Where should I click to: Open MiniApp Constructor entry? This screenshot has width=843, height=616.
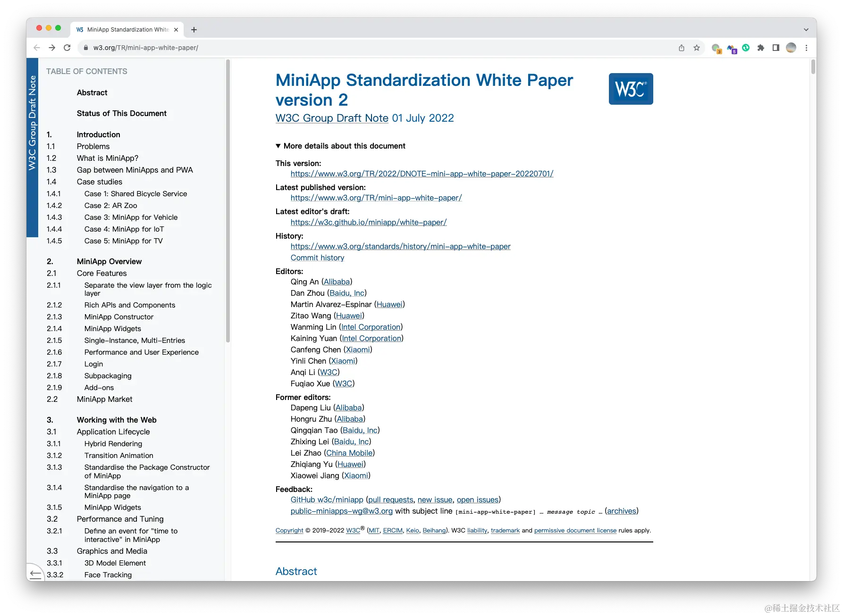(x=119, y=317)
